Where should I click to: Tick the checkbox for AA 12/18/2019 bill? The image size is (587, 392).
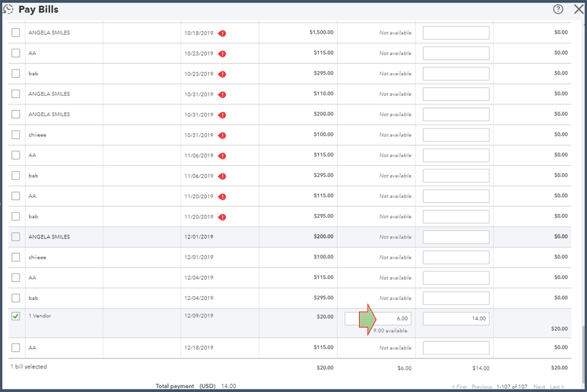[x=16, y=347]
